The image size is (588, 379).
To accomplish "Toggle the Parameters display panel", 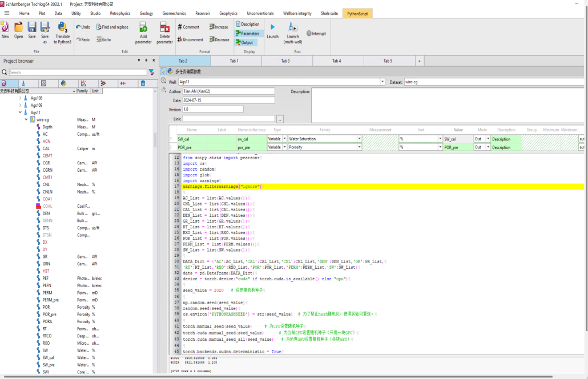I will coord(247,34).
